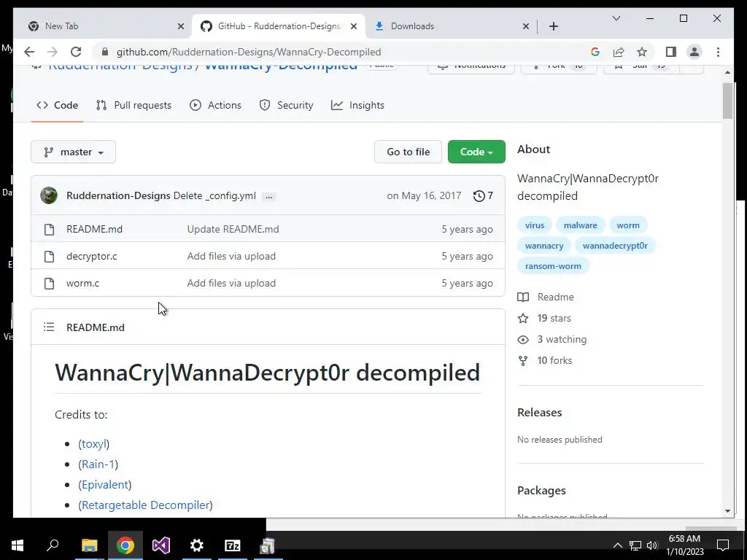The image size is (747, 560).
Task: Open the Rain-1 credit link
Action: pyautogui.click(x=98, y=464)
